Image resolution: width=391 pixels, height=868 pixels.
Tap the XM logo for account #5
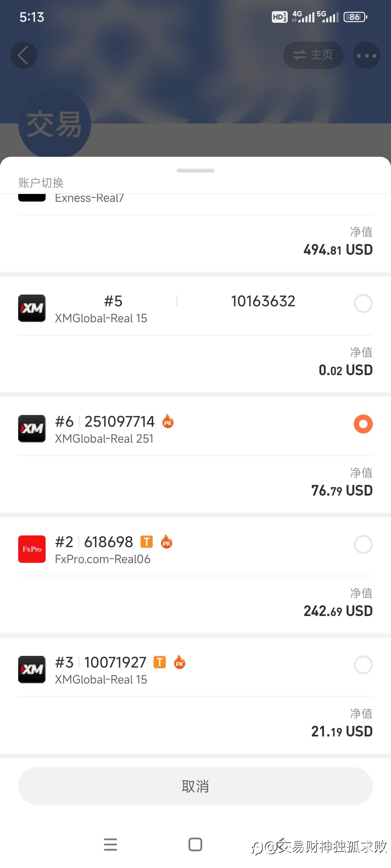(x=32, y=308)
